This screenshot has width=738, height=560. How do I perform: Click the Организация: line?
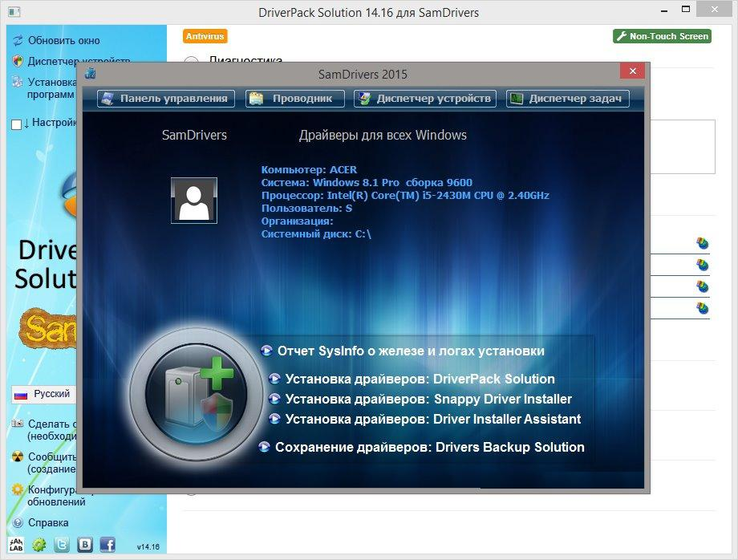click(297, 221)
